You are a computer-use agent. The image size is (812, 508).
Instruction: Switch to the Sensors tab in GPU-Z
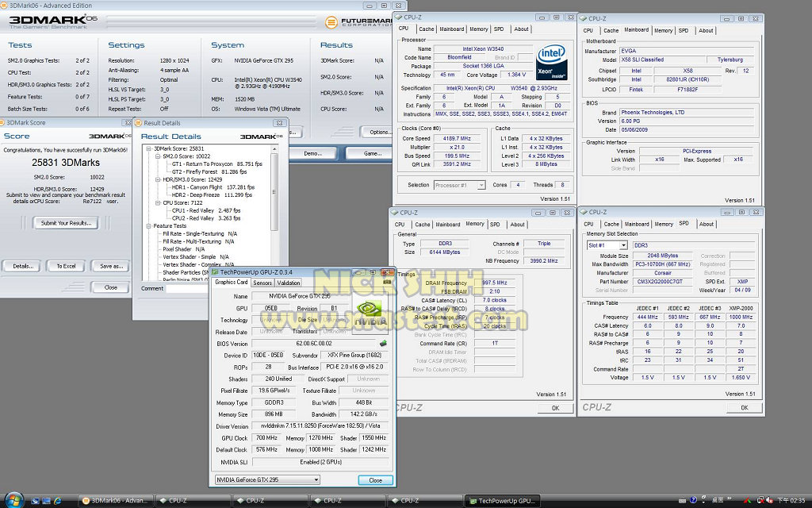point(262,283)
